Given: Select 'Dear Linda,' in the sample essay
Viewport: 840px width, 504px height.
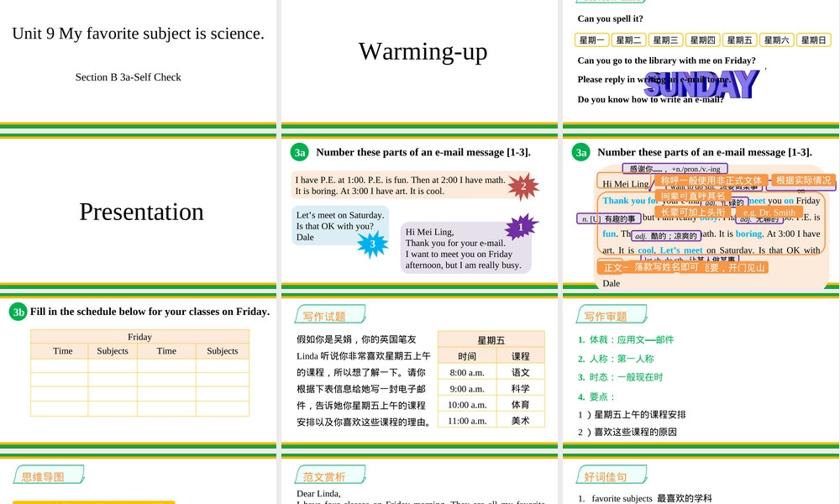Looking at the screenshot, I should pos(318,493).
